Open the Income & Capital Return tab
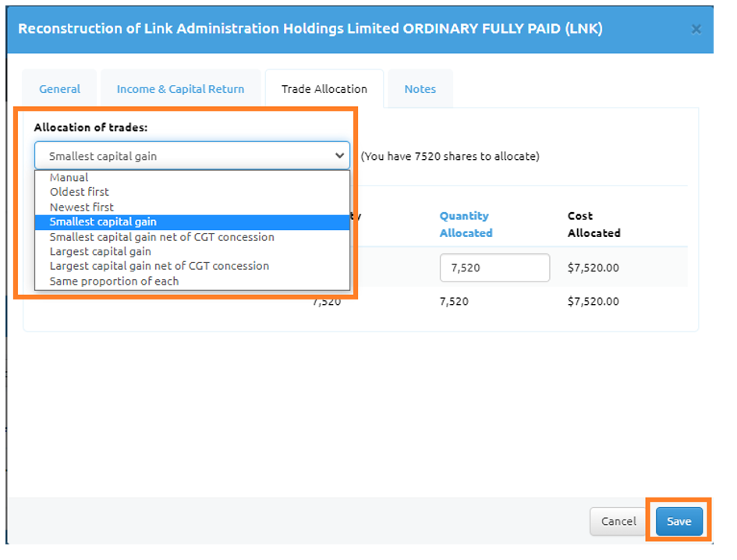Image resolution: width=737 pixels, height=560 pixels. click(x=180, y=89)
